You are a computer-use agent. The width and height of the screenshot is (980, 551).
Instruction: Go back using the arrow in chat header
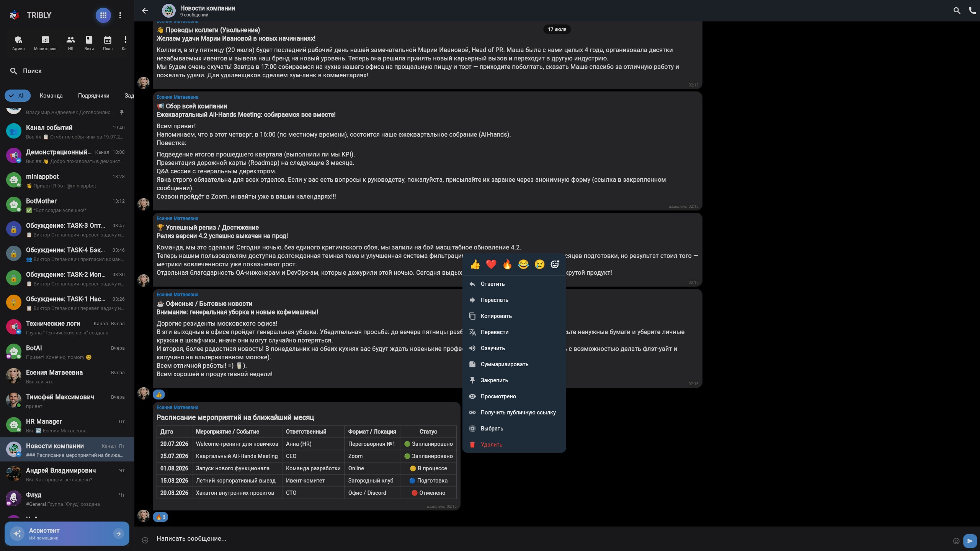tap(145, 11)
